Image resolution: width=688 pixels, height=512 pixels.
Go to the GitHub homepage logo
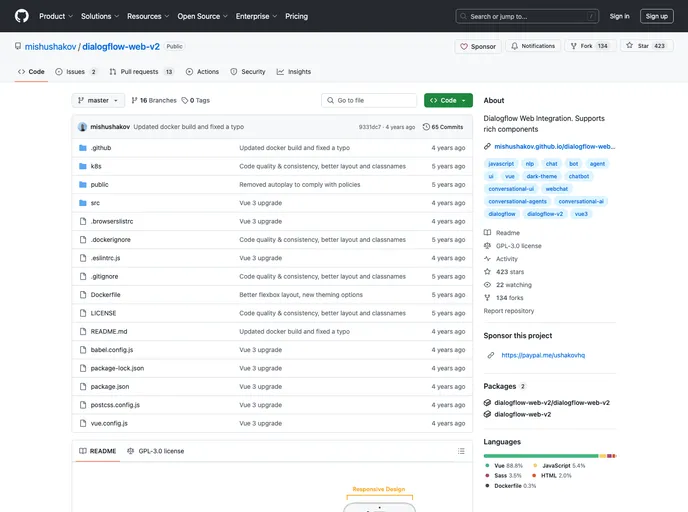tap(22, 16)
